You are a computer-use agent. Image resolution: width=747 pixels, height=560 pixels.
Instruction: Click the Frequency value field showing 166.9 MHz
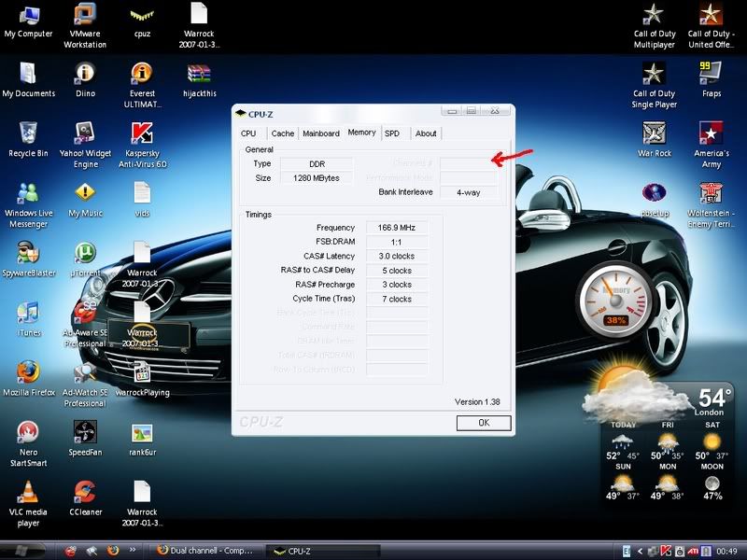tap(397, 228)
